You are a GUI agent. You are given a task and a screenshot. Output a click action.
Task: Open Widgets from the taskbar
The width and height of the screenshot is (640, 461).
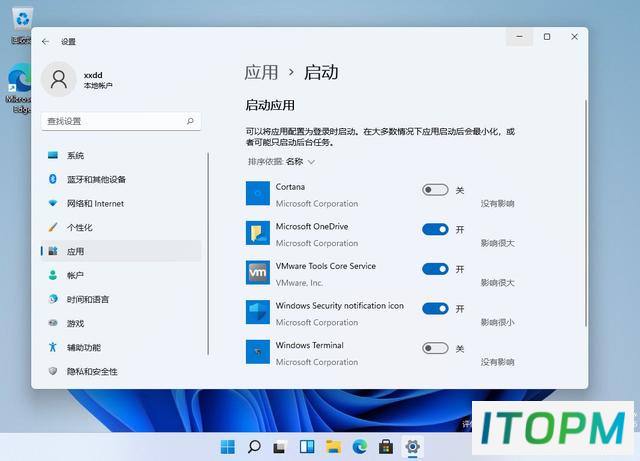click(307, 447)
